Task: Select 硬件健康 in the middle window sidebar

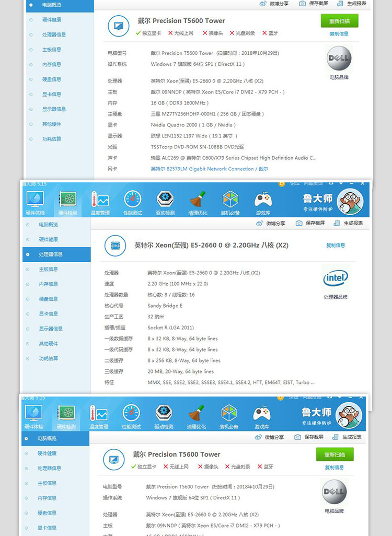Action: click(56, 239)
